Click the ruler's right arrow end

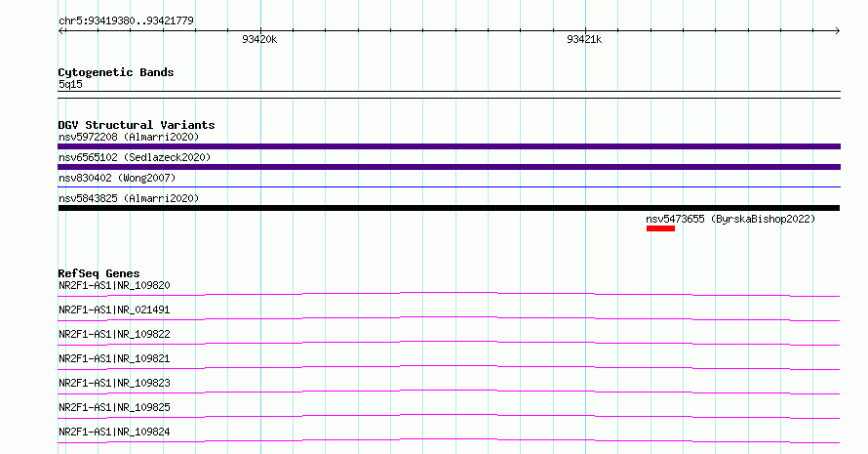tap(837, 30)
